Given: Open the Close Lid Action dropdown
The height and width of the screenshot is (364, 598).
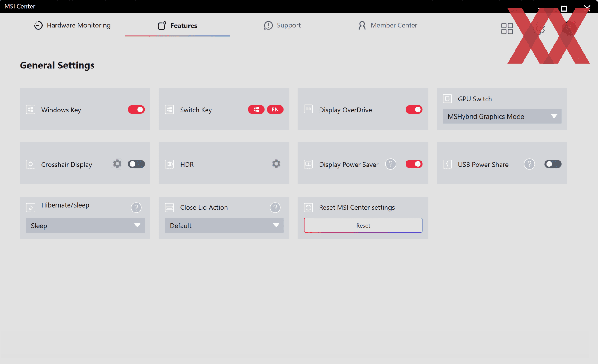Looking at the screenshot, I should coord(224,225).
